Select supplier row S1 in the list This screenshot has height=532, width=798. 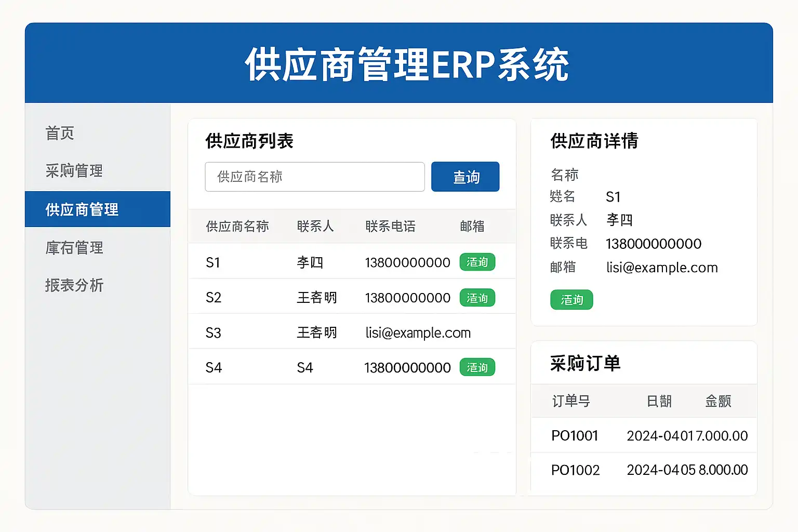[x=213, y=263]
